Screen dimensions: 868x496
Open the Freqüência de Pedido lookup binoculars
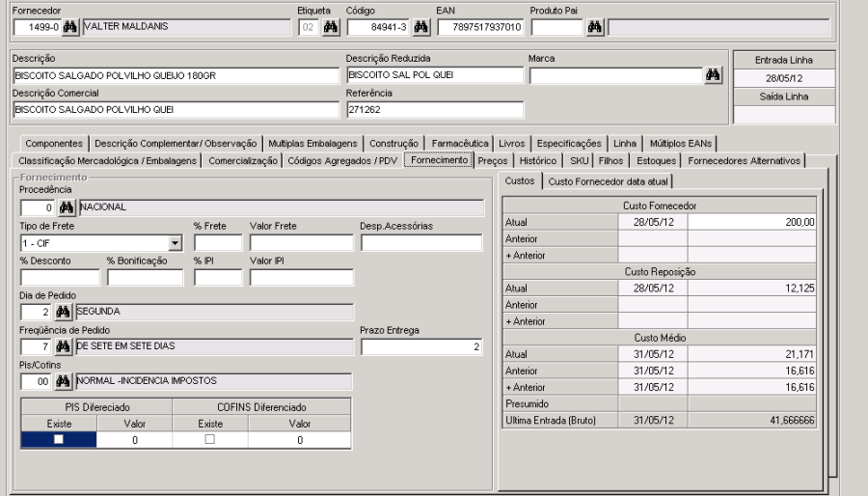[63, 346]
